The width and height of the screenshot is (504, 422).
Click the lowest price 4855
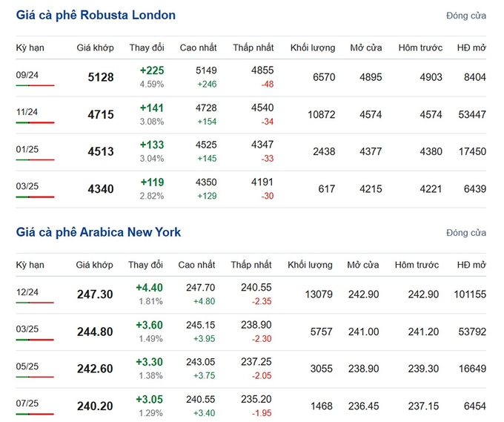pyautogui.click(x=262, y=70)
